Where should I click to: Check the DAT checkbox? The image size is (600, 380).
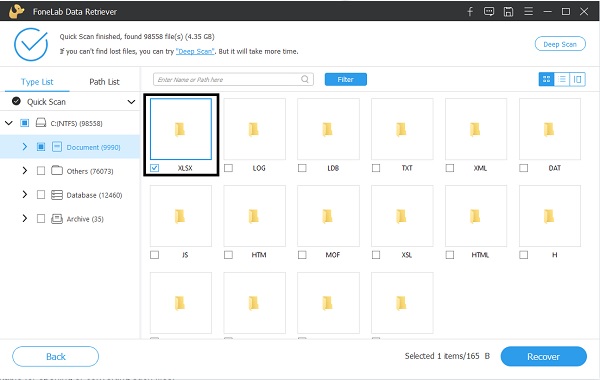pyautogui.click(x=524, y=168)
